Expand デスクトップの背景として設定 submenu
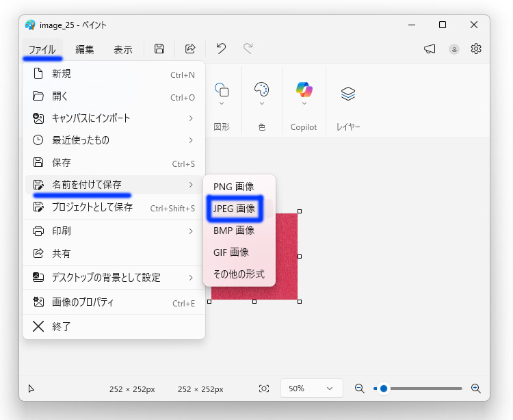Image resolution: width=513 pixels, height=420 pixels. pyautogui.click(x=114, y=277)
